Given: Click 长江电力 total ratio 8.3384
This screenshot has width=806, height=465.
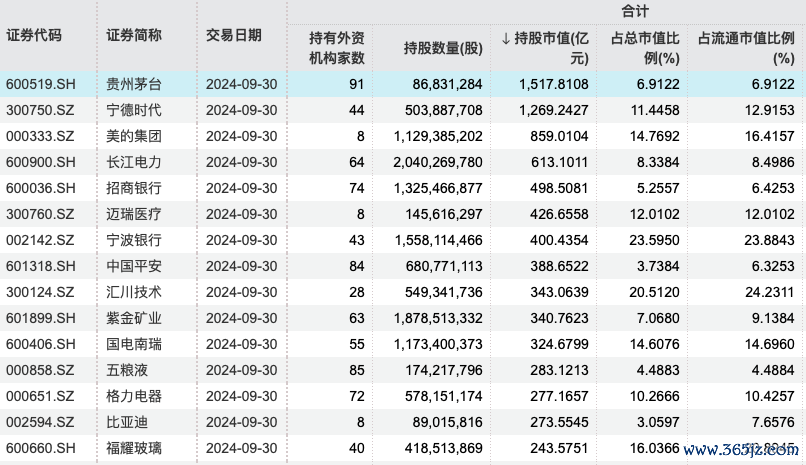Looking at the screenshot, I should (x=658, y=162).
